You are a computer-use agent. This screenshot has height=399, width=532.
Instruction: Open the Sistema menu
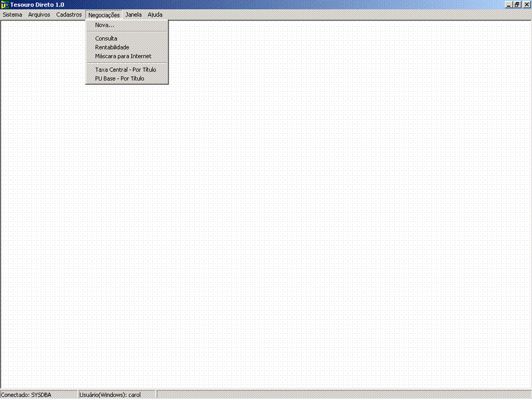[12, 15]
